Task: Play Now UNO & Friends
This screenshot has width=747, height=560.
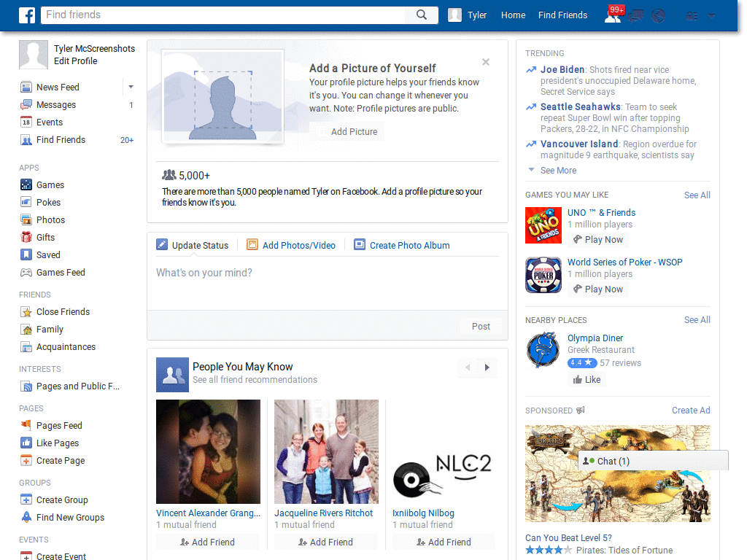Action: (598, 239)
